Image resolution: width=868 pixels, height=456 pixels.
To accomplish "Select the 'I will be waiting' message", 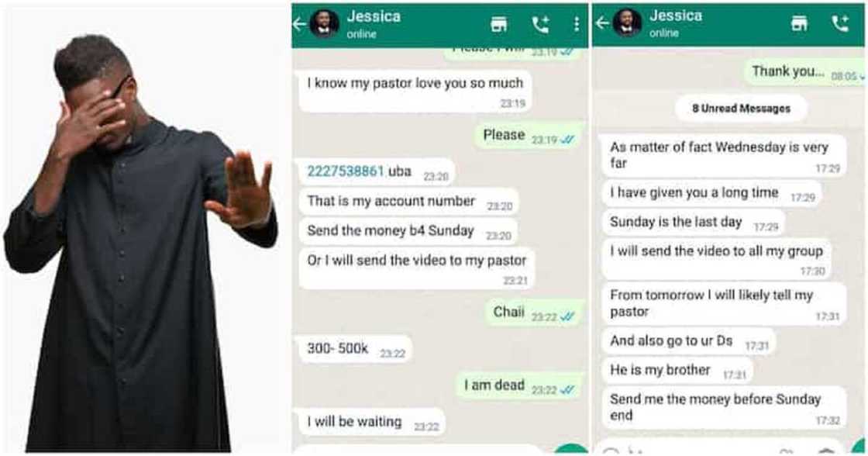I will pyautogui.click(x=369, y=423).
